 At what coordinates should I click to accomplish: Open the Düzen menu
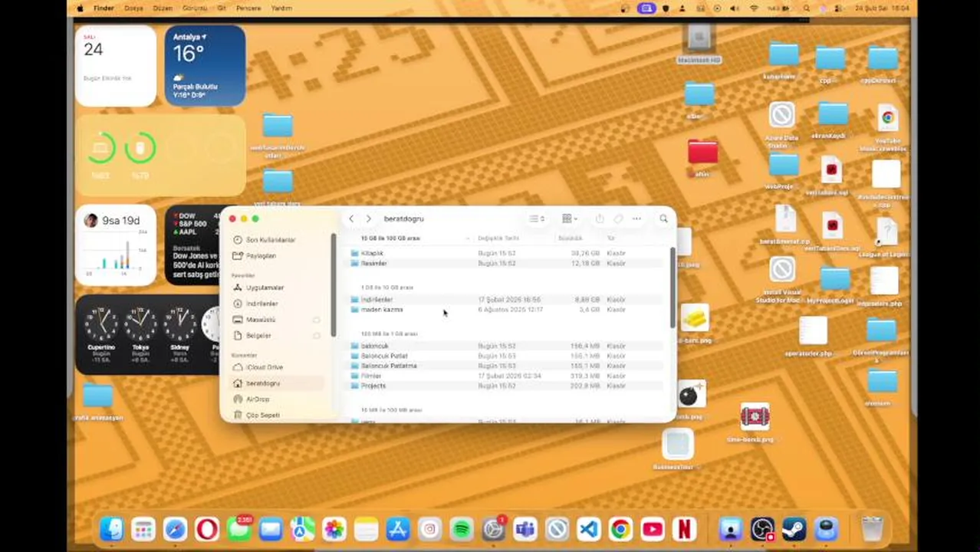[163, 8]
